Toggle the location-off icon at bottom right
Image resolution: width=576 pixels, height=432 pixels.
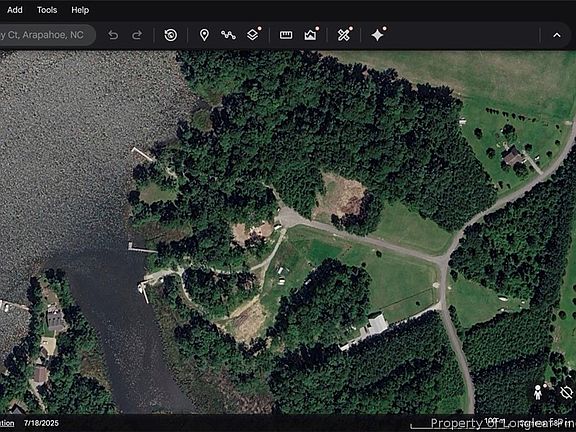(x=566, y=392)
